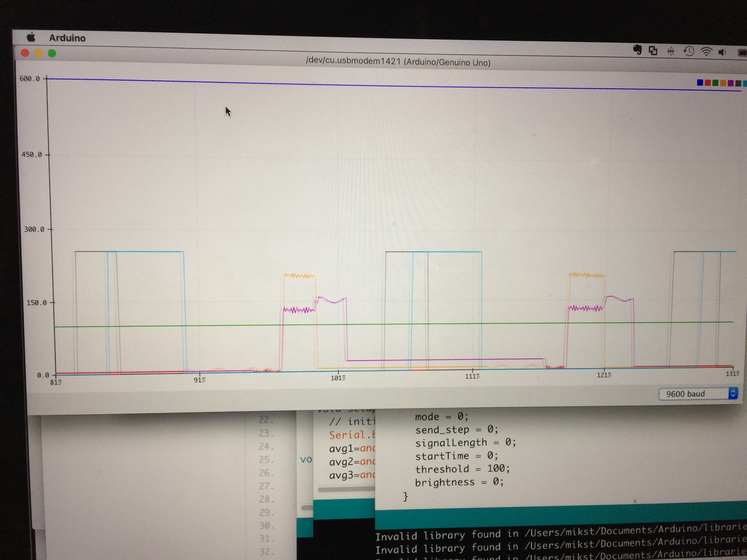This screenshot has width=747, height=560.
Task: Click the 150.0 y-axis label
Action: point(36,303)
